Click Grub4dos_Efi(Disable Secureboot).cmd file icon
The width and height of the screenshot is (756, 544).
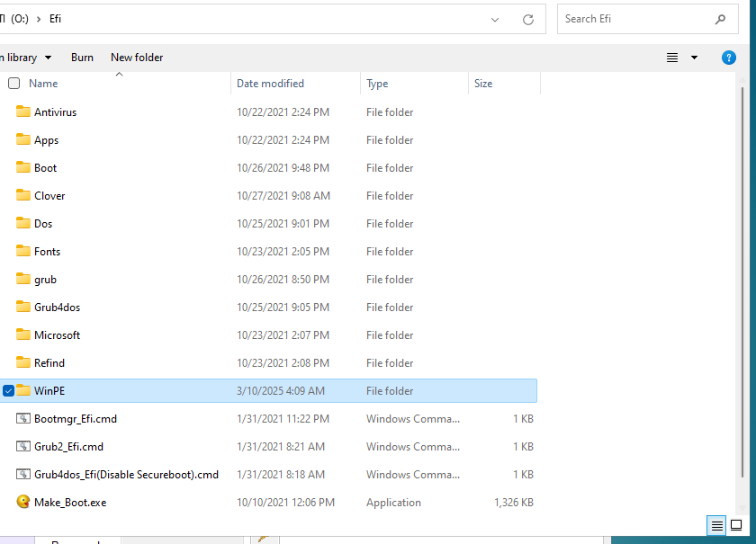click(x=23, y=475)
